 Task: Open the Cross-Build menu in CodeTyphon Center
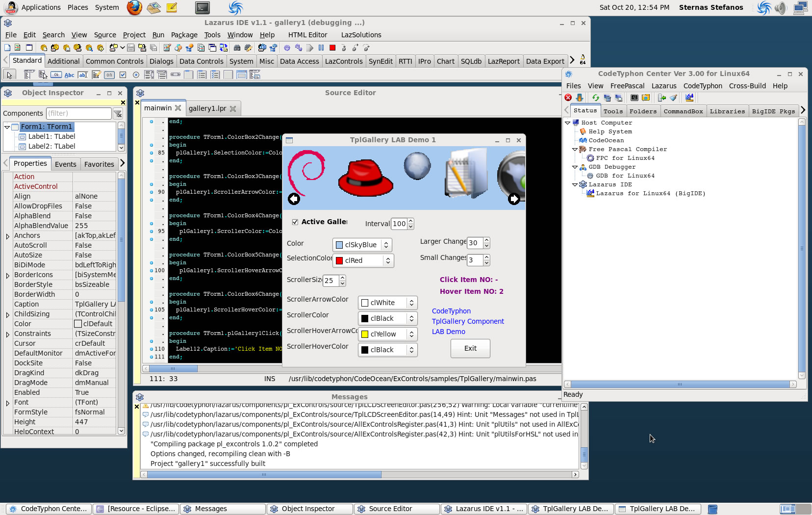coord(747,86)
